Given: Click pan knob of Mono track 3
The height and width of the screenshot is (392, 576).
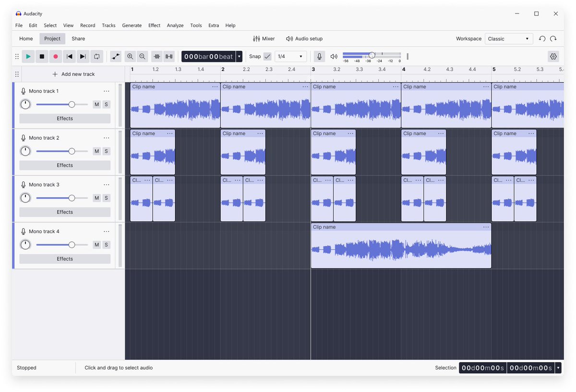Looking at the screenshot, I should [x=25, y=198].
